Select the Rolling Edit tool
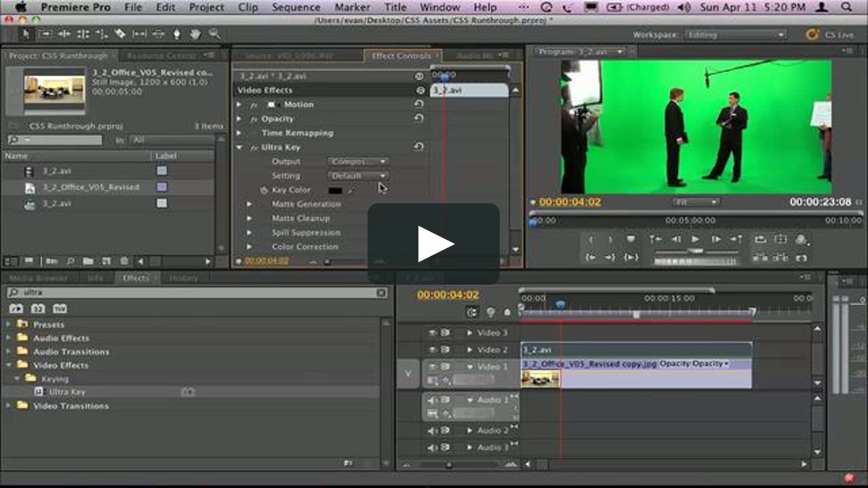This screenshot has height=488, width=868. tap(83, 33)
